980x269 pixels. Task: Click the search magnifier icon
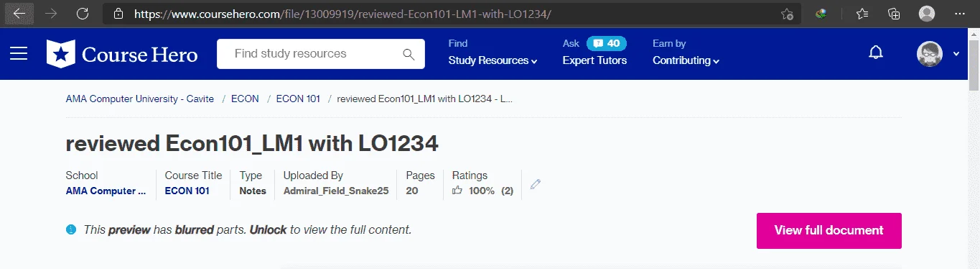point(409,54)
